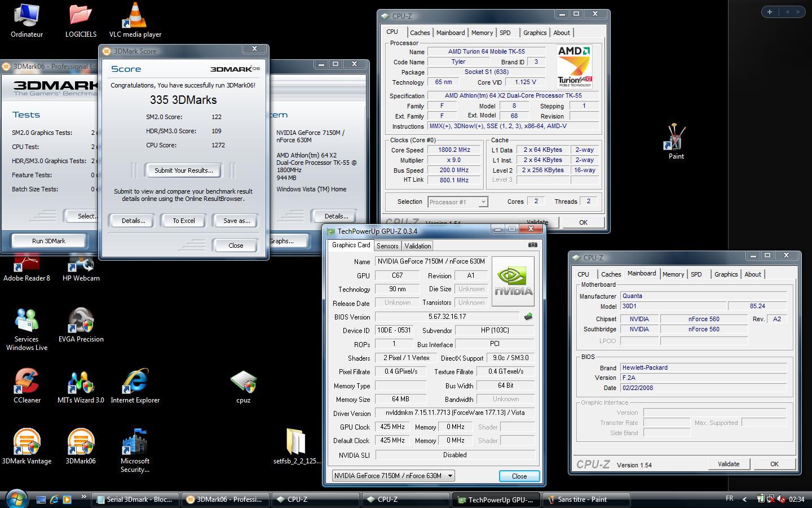Open CPU tab in lower CPU-Z window

583,274
